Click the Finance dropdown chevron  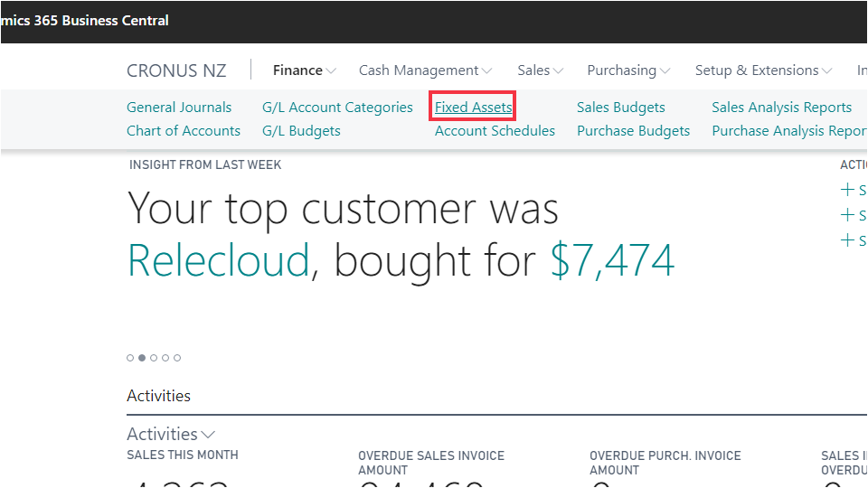(x=331, y=70)
